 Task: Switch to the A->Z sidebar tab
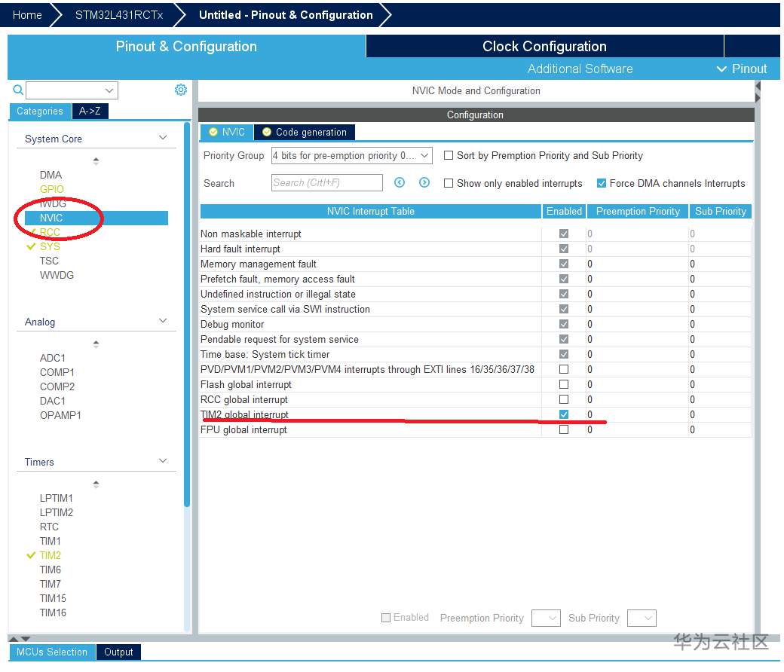(x=90, y=111)
